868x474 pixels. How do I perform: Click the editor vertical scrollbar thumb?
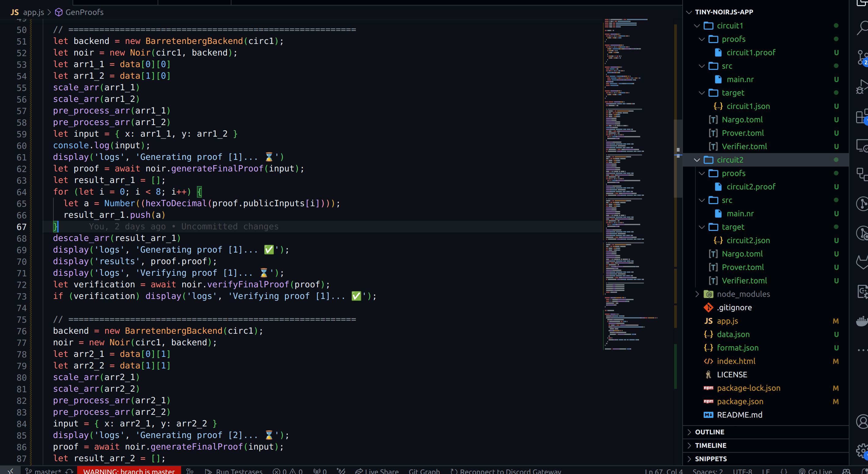tap(678, 158)
